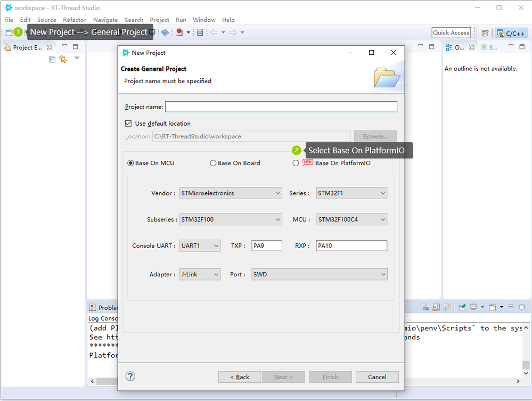532x401 pixels.
Task: Close the Project Explorer tab
Action: (50, 47)
